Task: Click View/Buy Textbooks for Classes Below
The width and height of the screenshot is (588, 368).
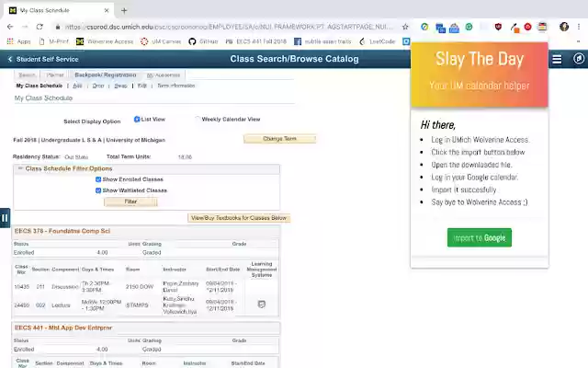Action: (x=239, y=218)
